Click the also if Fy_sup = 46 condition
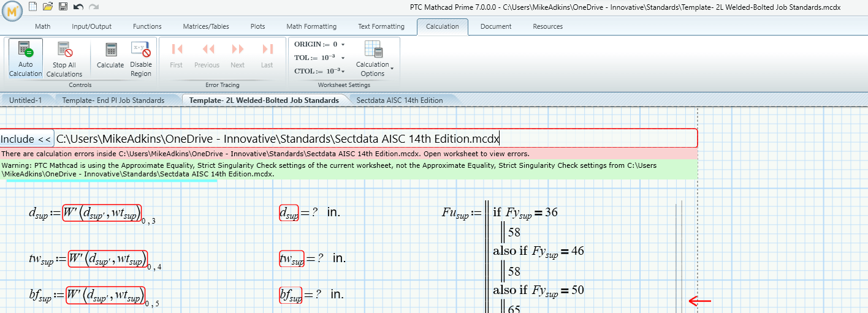This screenshot has height=313, width=868. click(538, 251)
